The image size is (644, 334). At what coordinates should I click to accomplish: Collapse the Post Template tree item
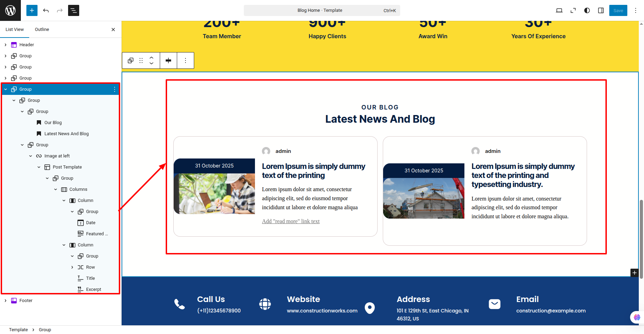click(39, 167)
